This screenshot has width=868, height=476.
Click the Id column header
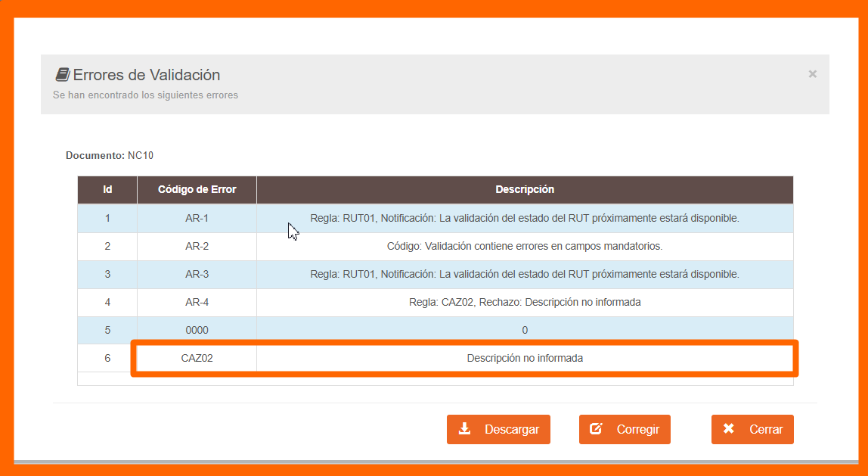[x=107, y=190]
